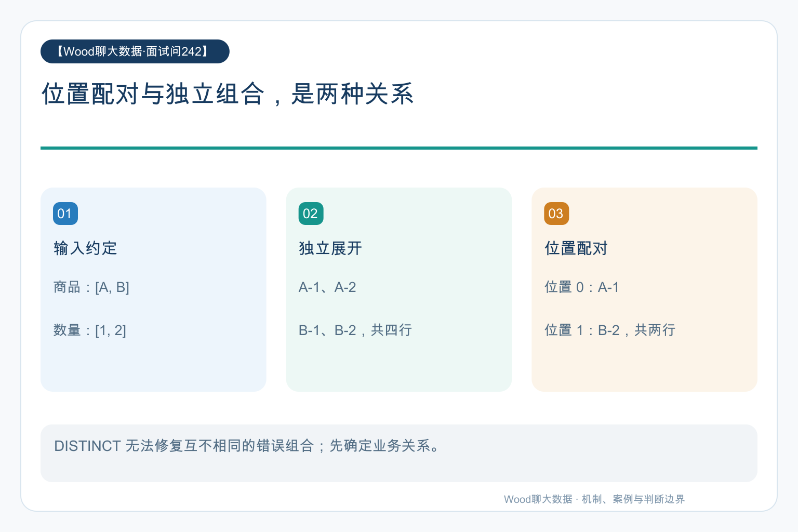Select the headline 位置配对与独立组合，是两种关系
This screenshot has height=532, width=798.
228,94
